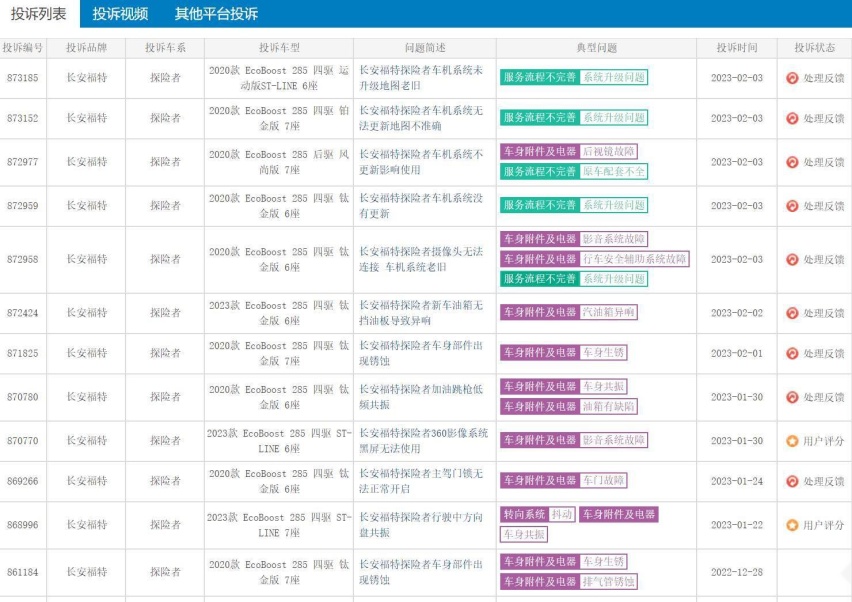Click the 车身共振 tag in row 870780
The height and width of the screenshot is (602, 852).
[x=604, y=387]
